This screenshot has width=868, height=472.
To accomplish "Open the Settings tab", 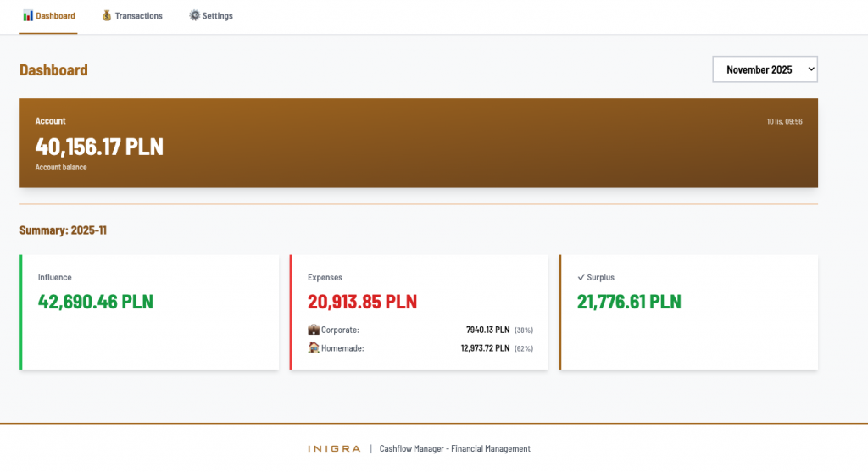I will pyautogui.click(x=217, y=16).
